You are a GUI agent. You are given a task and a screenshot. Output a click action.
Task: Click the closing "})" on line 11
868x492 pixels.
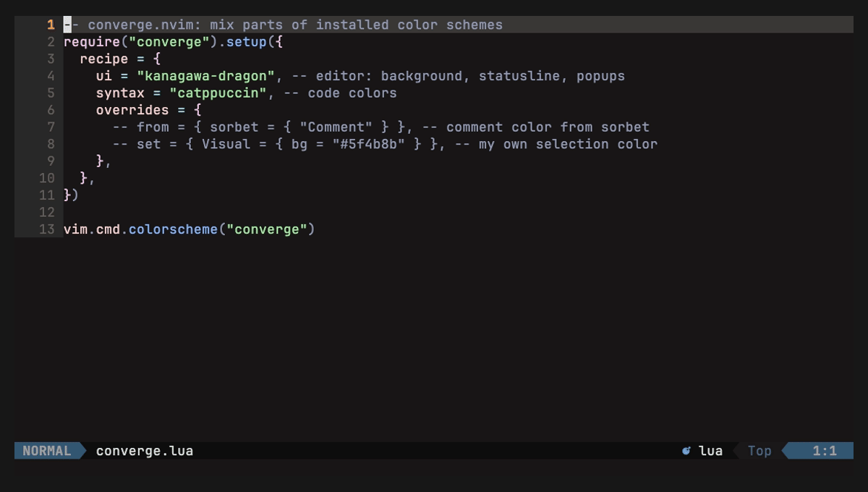tap(72, 195)
